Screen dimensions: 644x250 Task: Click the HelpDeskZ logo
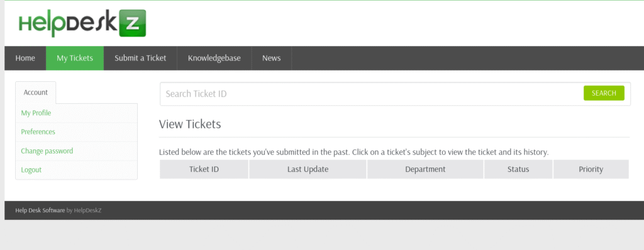(82, 23)
